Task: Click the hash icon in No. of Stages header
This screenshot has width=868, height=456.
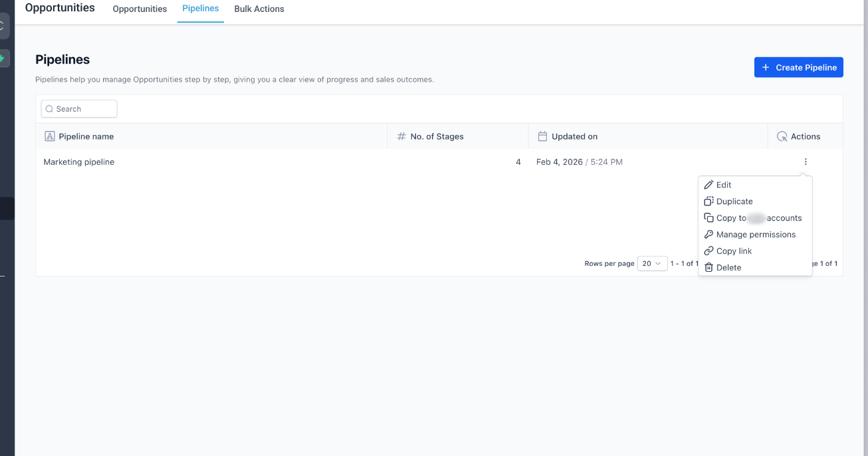Action: tap(401, 136)
